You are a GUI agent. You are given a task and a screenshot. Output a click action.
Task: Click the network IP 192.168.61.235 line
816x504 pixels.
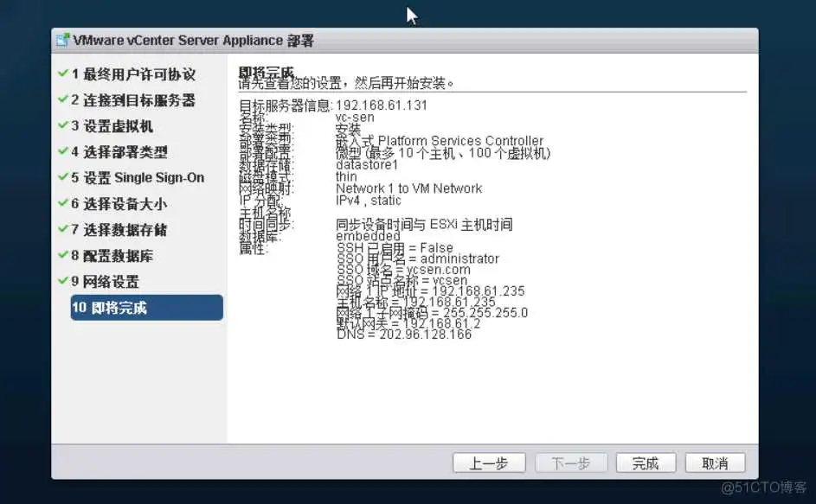(x=431, y=290)
